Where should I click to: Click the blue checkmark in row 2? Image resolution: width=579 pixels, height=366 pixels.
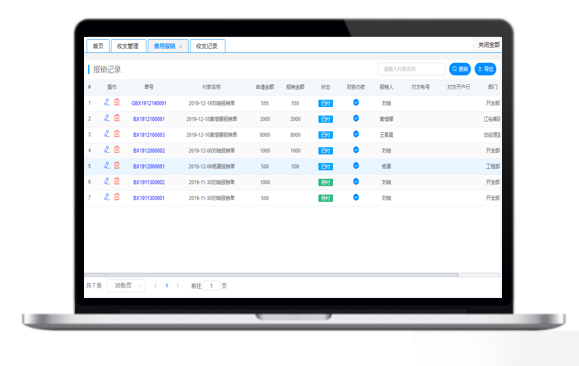tap(356, 118)
